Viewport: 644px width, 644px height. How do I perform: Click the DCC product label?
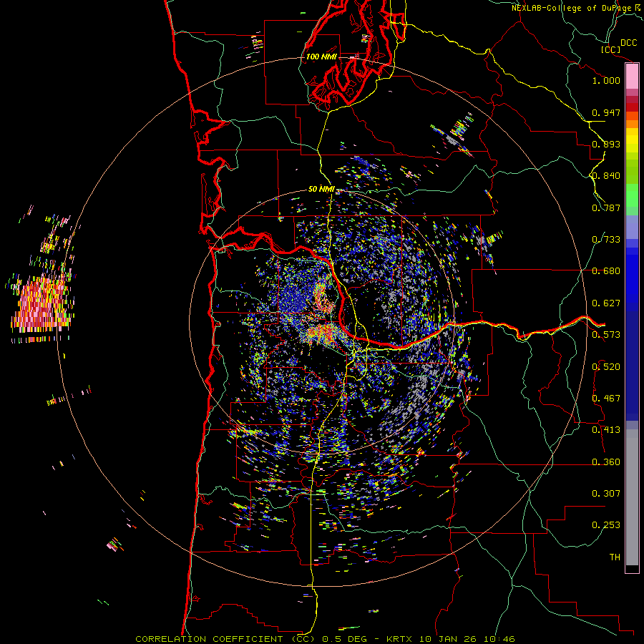tap(628, 43)
